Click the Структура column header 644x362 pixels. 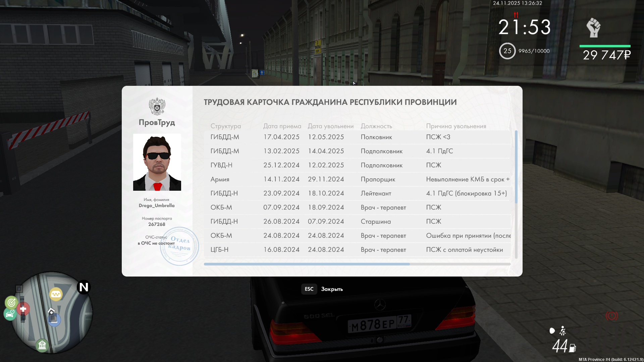[225, 126]
